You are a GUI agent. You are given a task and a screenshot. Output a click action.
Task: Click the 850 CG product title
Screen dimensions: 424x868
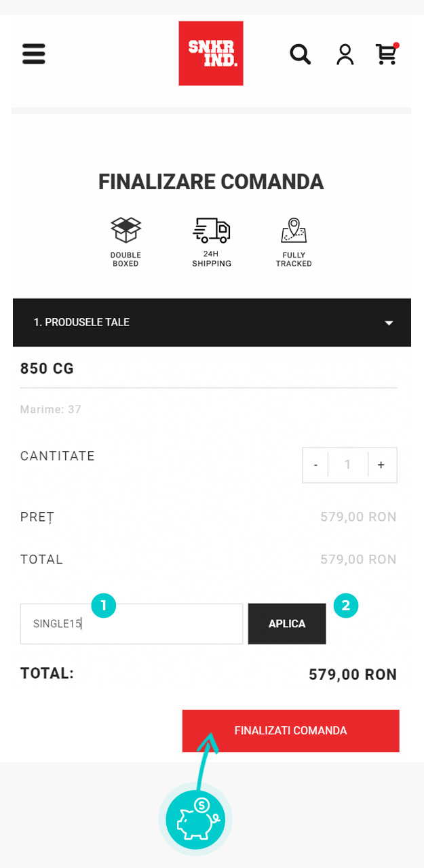(47, 369)
